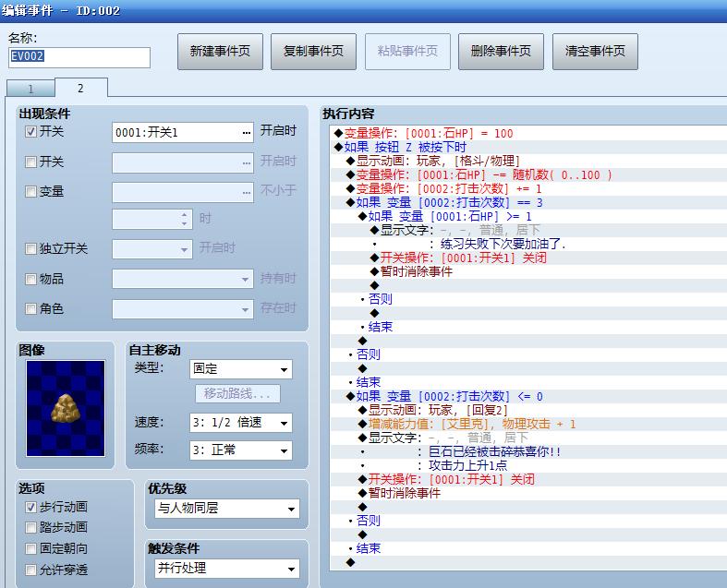Open the 优先级 dropdown 与人物同层
This screenshot has height=588, width=727.
[x=227, y=509]
